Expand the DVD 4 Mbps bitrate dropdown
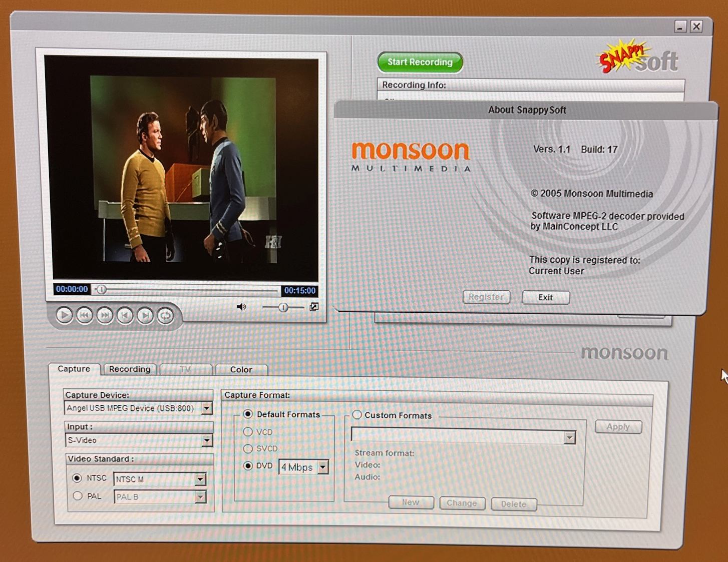Image resolution: width=728 pixels, height=562 pixels. pyautogui.click(x=323, y=467)
